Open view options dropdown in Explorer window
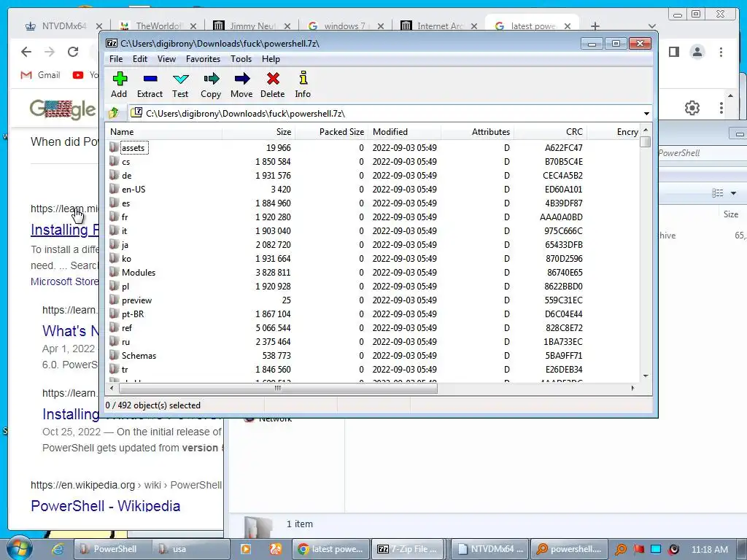 (734, 192)
